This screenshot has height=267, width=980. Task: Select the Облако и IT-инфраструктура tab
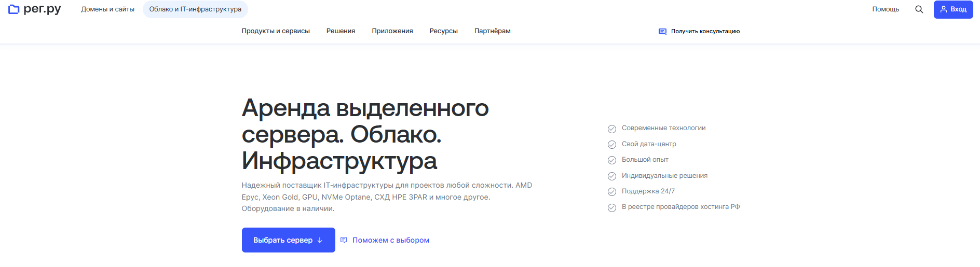coord(195,9)
